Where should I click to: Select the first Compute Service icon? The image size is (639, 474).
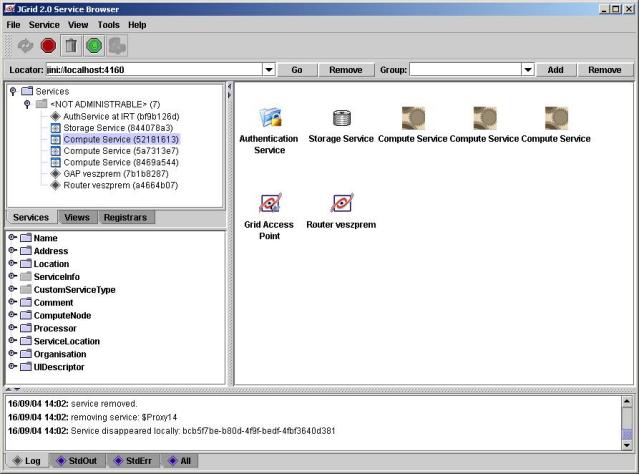(x=413, y=118)
